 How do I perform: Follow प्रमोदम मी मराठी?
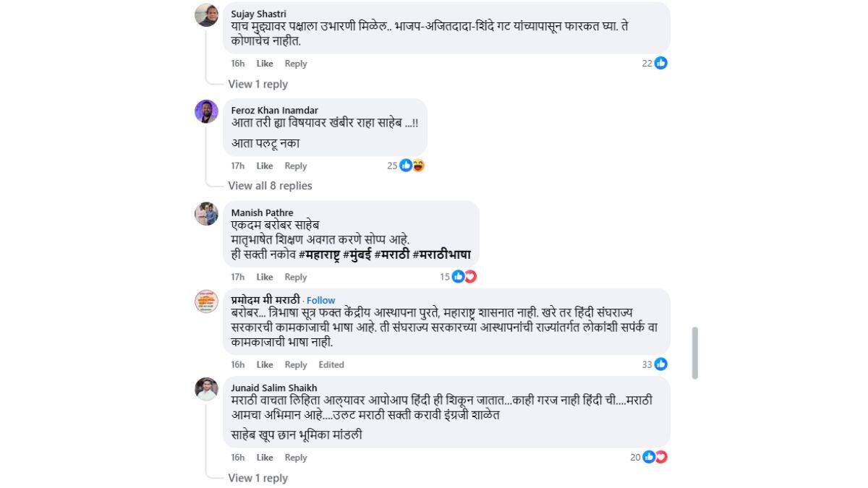[320, 300]
